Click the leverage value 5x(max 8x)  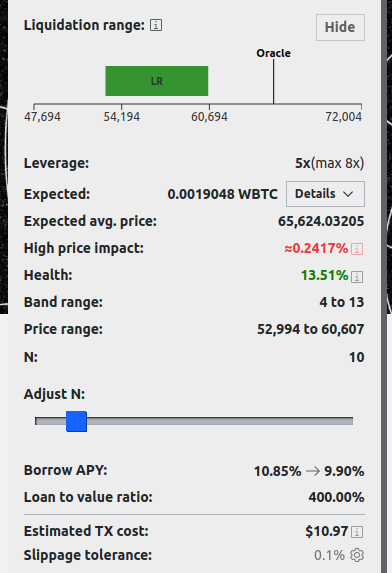[330, 163]
